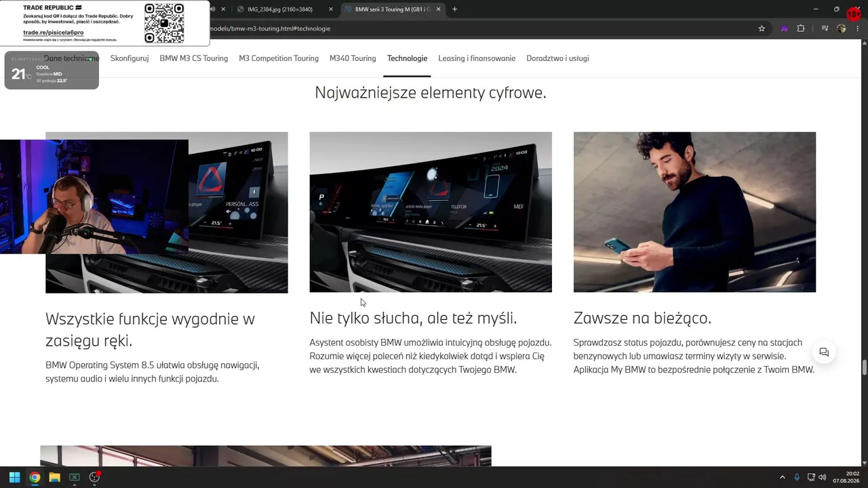Open the clock and date 20:02 in taskbar
Screen dimensions: 868x488
(846, 477)
